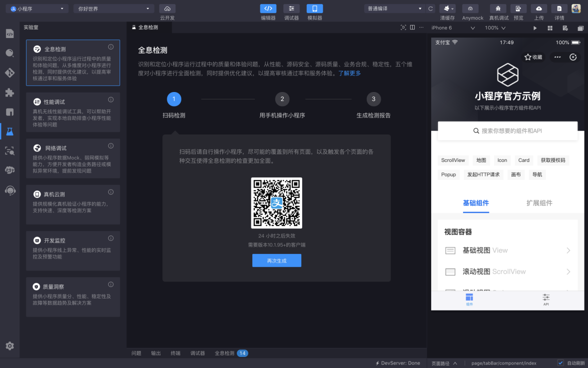
Task: Open the search icon in left sidebar
Action: point(10,53)
